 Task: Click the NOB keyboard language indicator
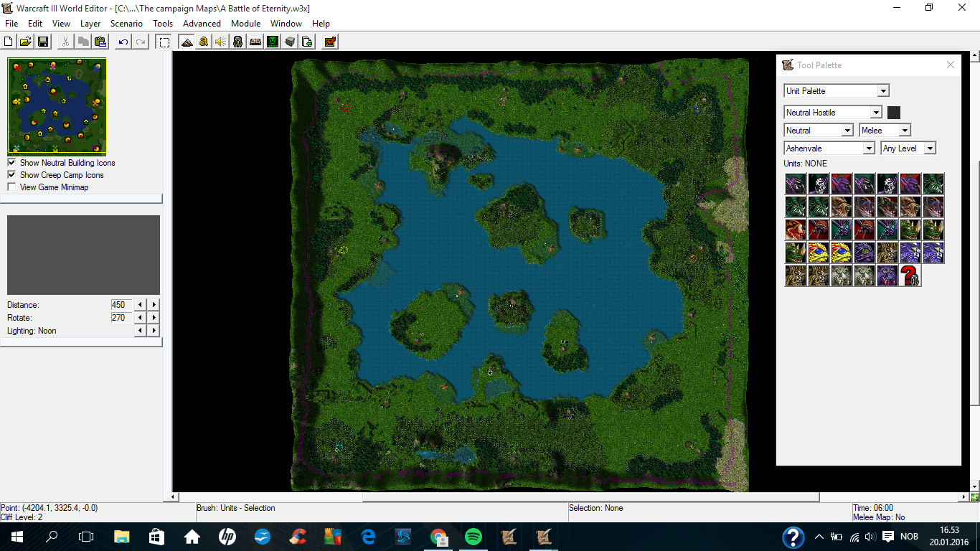pyautogui.click(x=909, y=537)
